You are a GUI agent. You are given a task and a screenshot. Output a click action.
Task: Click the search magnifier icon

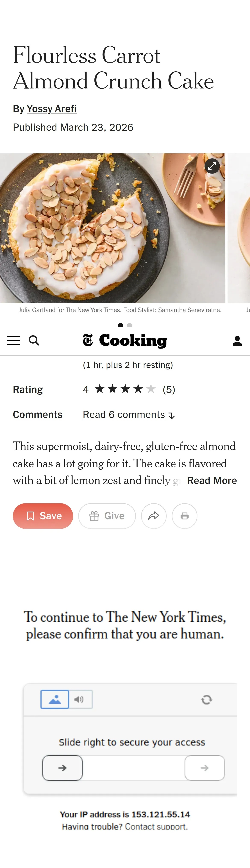pyautogui.click(x=34, y=340)
